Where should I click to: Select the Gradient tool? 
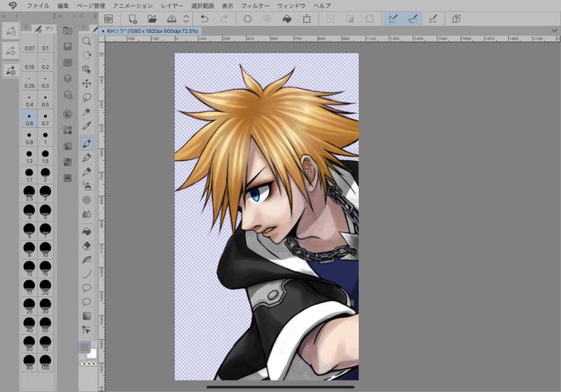[87, 316]
